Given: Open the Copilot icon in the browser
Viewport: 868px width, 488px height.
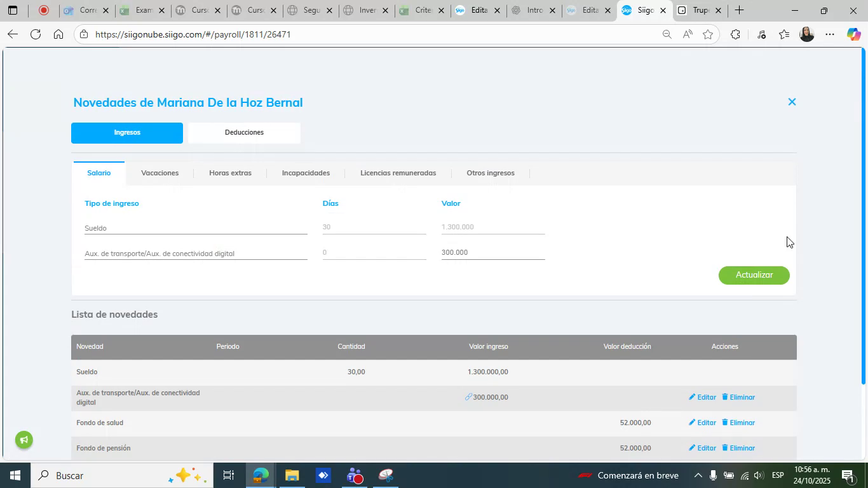Looking at the screenshot, I should coord(853,34).
